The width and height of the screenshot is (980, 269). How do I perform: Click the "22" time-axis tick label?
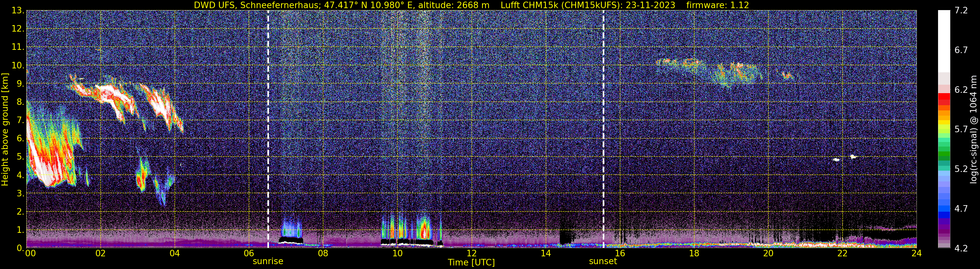842,253
